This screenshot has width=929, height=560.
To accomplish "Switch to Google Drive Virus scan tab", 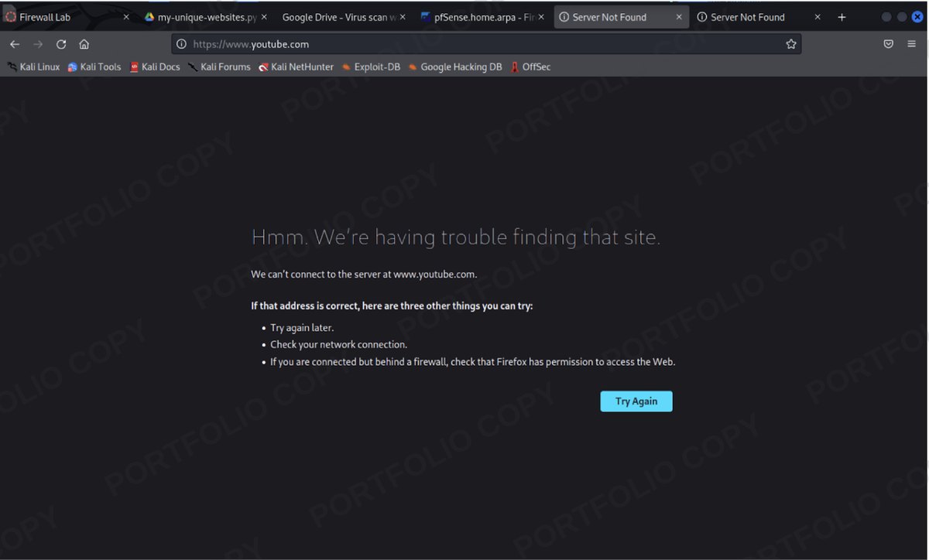I will (343, 17).
